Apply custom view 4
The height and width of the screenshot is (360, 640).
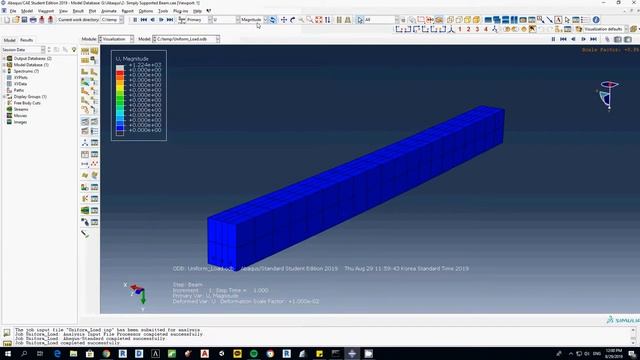pyautogui.click(x=486, y=29)
